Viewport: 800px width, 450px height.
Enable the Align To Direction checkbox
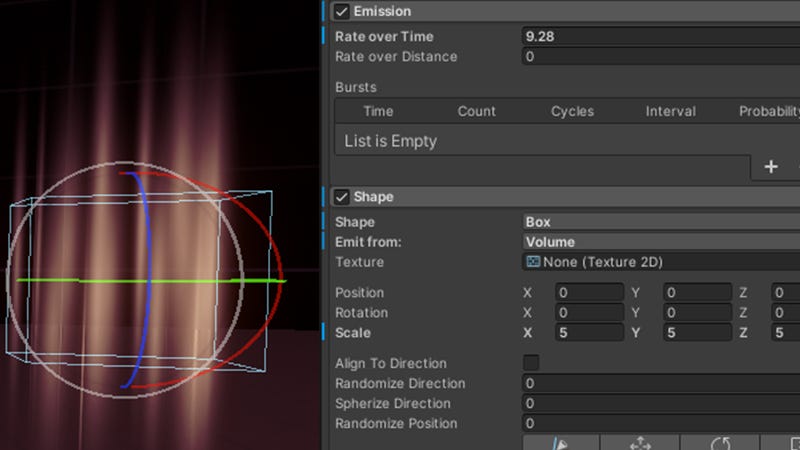point(532,363)
